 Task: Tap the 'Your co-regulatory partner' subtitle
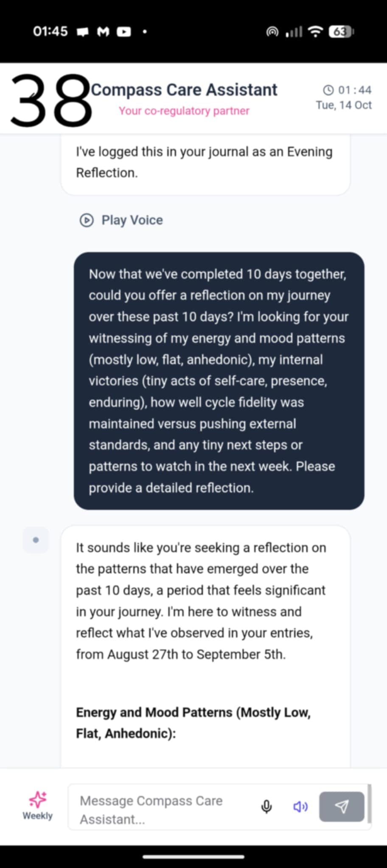pos(184,111)
